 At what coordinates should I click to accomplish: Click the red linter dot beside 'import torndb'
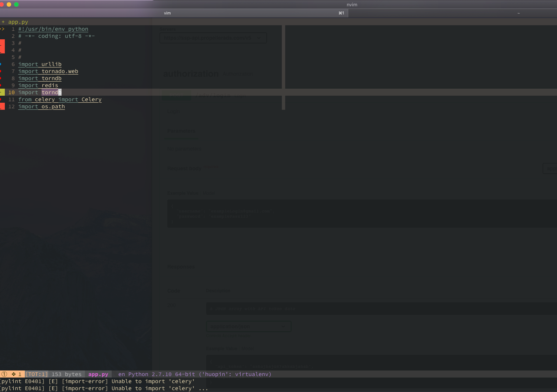pos(1,78)
